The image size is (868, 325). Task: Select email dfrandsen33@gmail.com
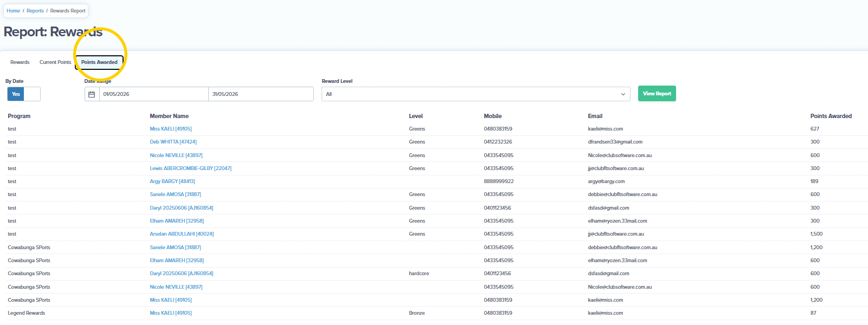(x=615, y=142)
